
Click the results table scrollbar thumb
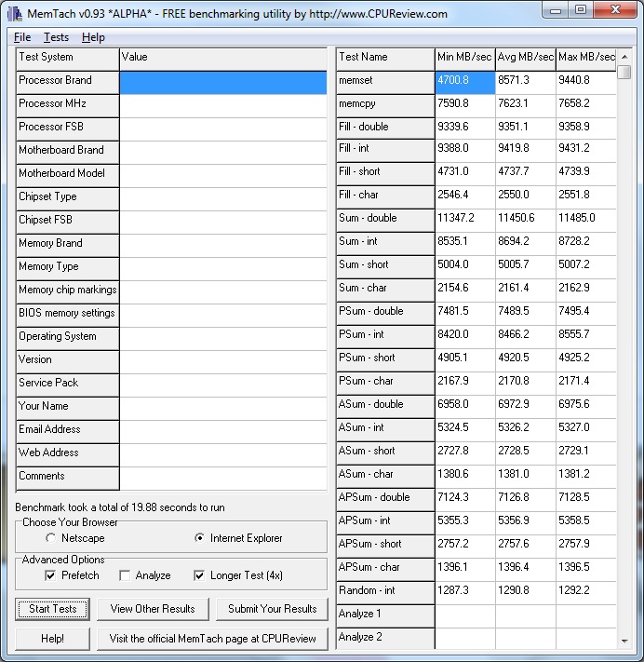[624, 72]
